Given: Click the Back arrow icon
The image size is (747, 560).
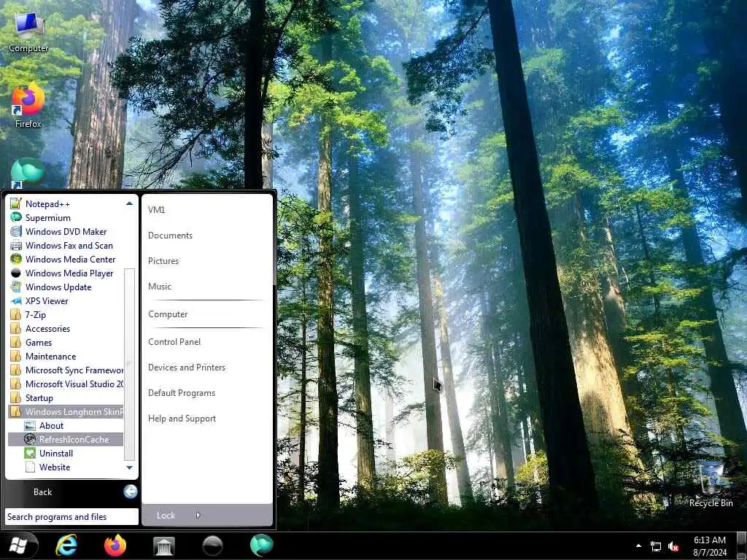Looking at the screenshot, I should (130, 491).
